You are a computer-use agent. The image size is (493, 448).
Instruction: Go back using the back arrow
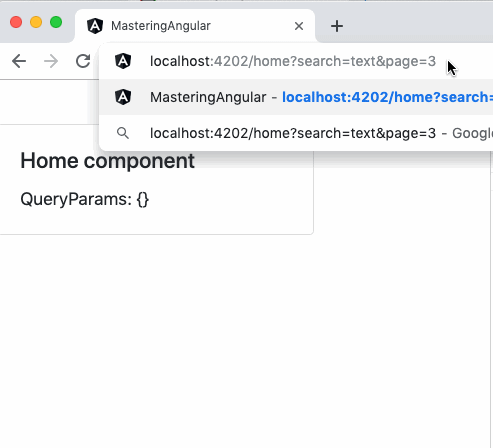[x=19, y=61]
